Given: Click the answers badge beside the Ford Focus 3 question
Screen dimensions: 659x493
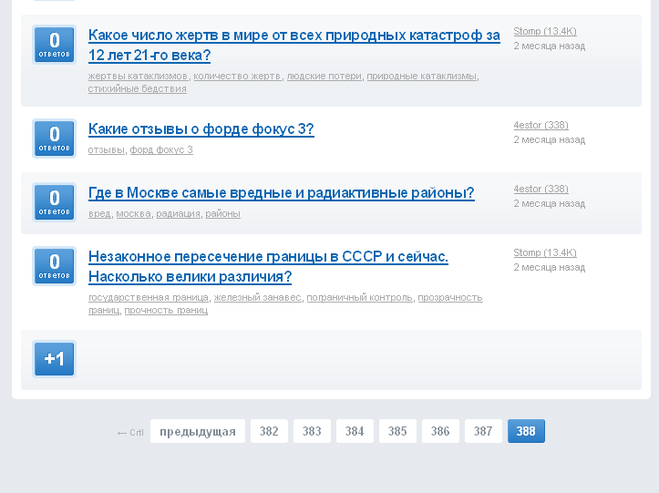Looking at the screenshot, I should pos(54,138).
